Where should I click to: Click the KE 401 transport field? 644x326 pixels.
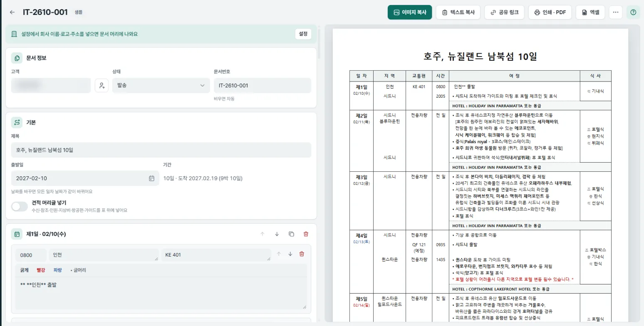[x=216, y=254]
